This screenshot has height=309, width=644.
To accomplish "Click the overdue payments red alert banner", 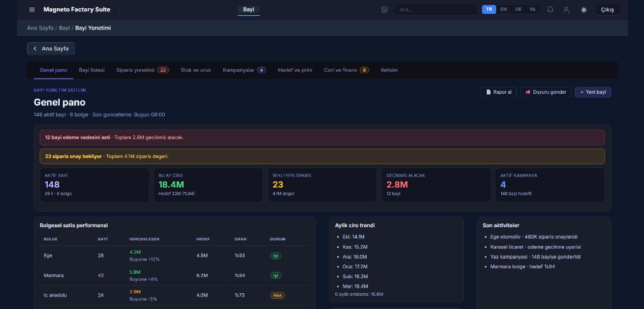I will tap(322, 137).
